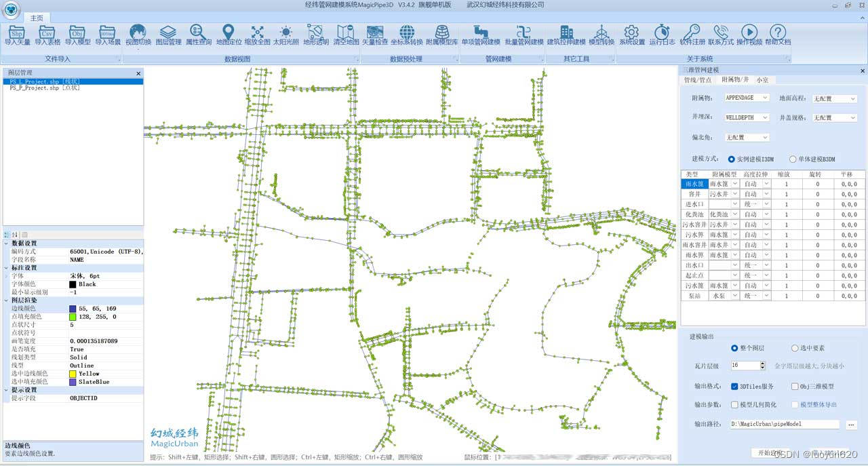Open the 附属物 APPENDAGE dropdown
The image size is (868, 466).
pos(747,98)
